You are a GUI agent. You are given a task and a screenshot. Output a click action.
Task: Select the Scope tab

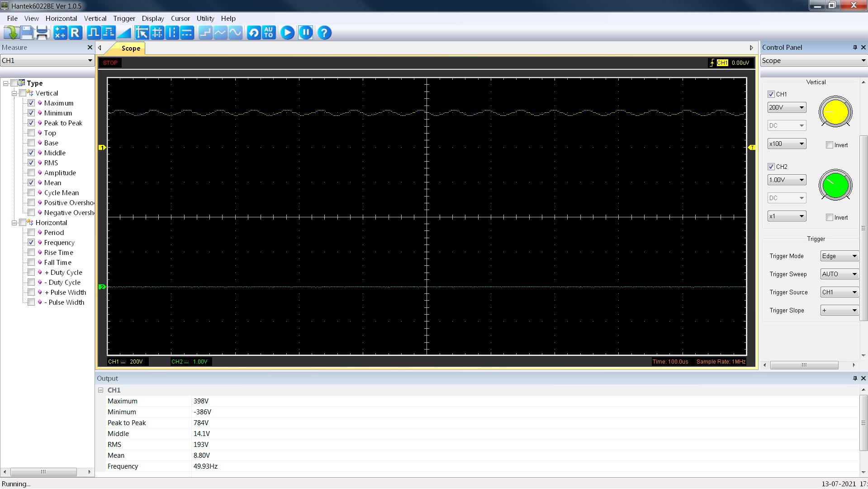click(131, 48)
